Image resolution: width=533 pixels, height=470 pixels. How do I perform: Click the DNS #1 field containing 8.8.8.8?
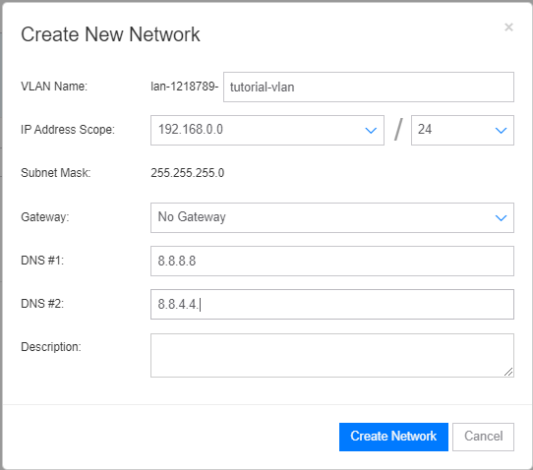(x=332, y=261)
